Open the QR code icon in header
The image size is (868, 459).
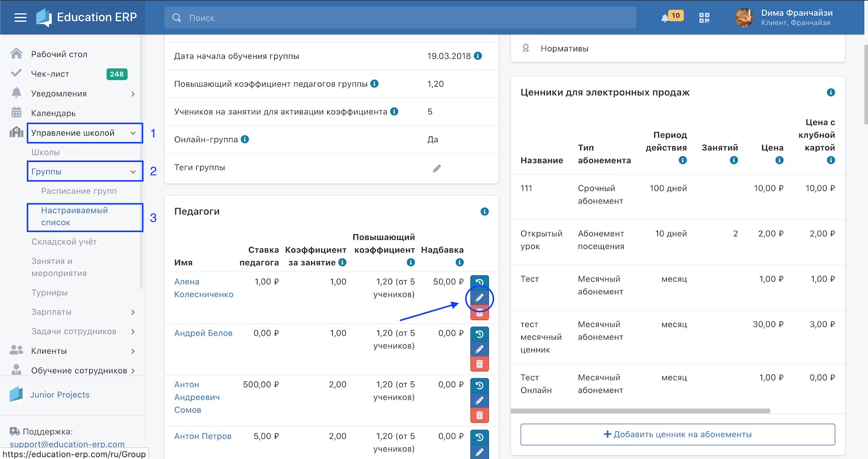[x=704, y=18]
